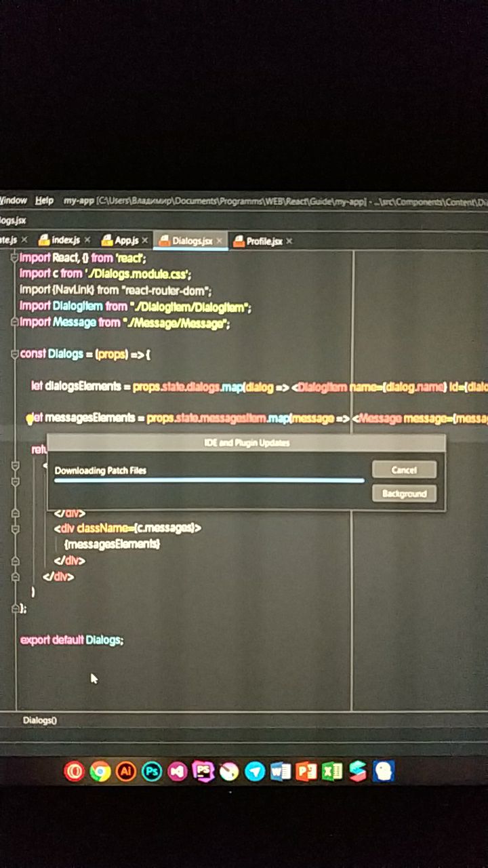Click the 'IDE and Plugin Updates' dialog title
The image size is (488, 868).
(x=247, y=443)
